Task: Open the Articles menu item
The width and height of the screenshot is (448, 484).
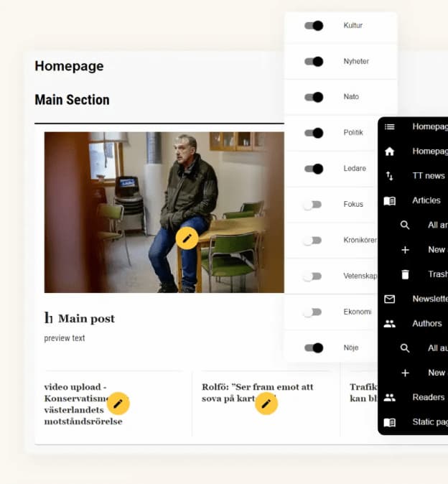Action: (x=426, y=200)
